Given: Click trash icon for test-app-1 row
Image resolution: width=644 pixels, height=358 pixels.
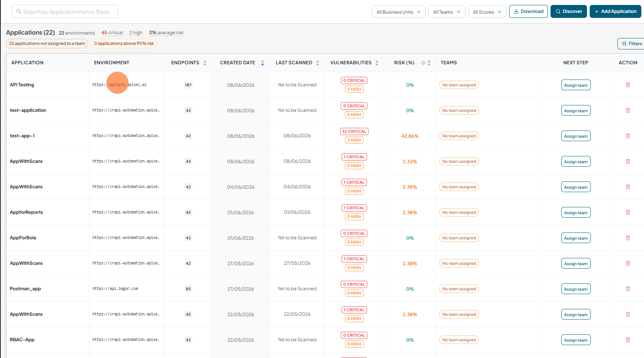Looking at the screenshot, I should (628, 136).
